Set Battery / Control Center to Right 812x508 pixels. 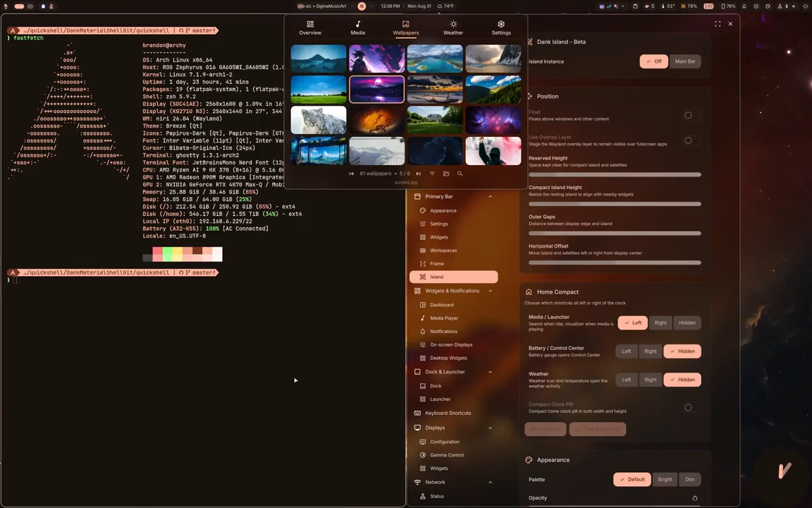[651, 351]
